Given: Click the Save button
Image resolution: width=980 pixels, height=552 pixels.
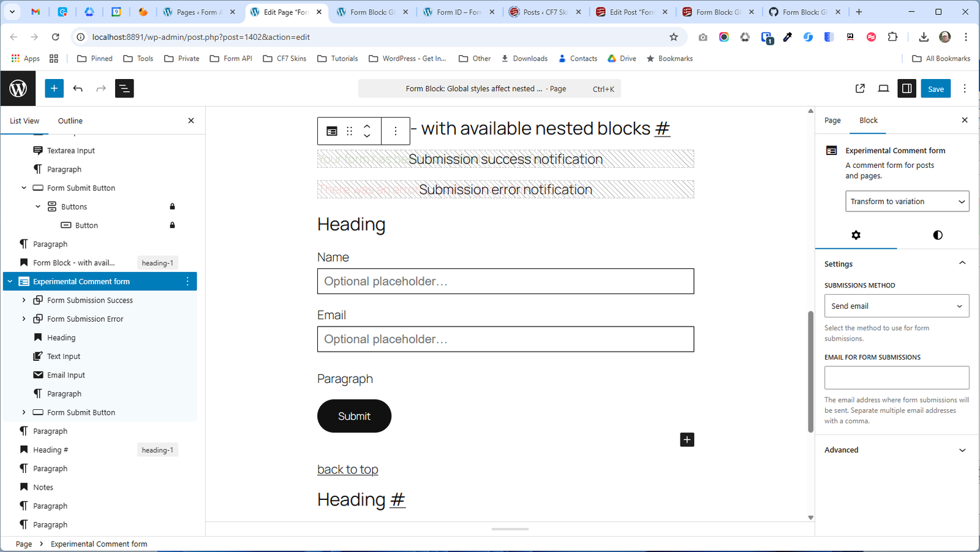Looking at the screenshot, I should (x=935, y=89).
